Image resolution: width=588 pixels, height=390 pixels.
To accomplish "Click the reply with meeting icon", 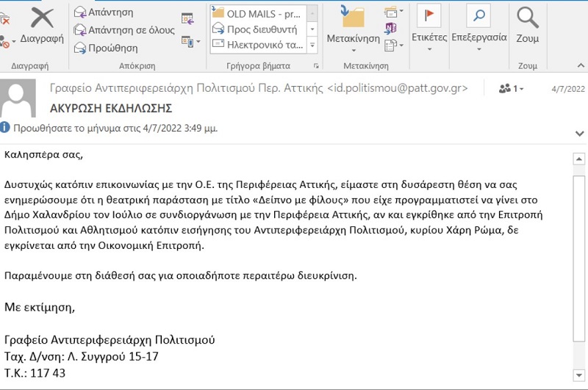I will [187, 18].
